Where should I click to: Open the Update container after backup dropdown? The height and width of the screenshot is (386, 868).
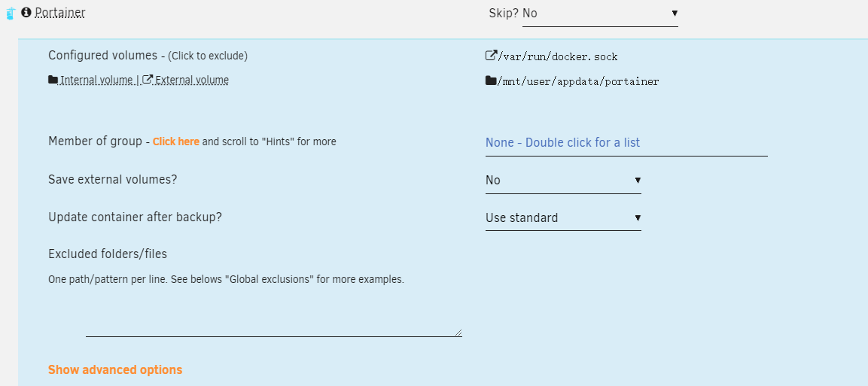tap(563, 218)
